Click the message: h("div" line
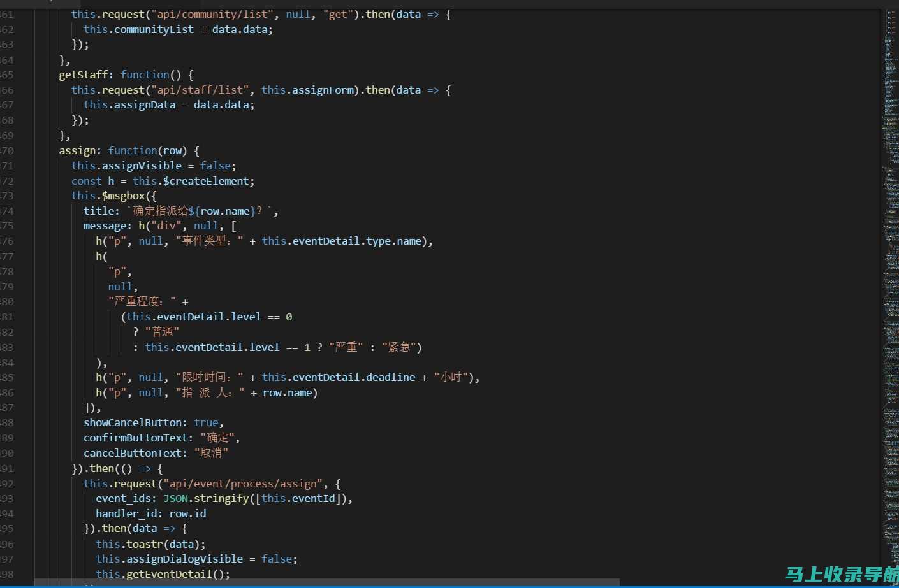Image resolution: width=899 pixels, height=588 pixels. [x=159, y=226]
